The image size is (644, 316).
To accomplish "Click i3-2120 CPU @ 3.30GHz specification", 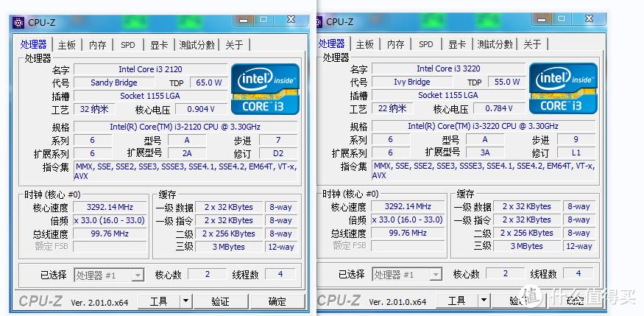I will click(x=185, y=127).
